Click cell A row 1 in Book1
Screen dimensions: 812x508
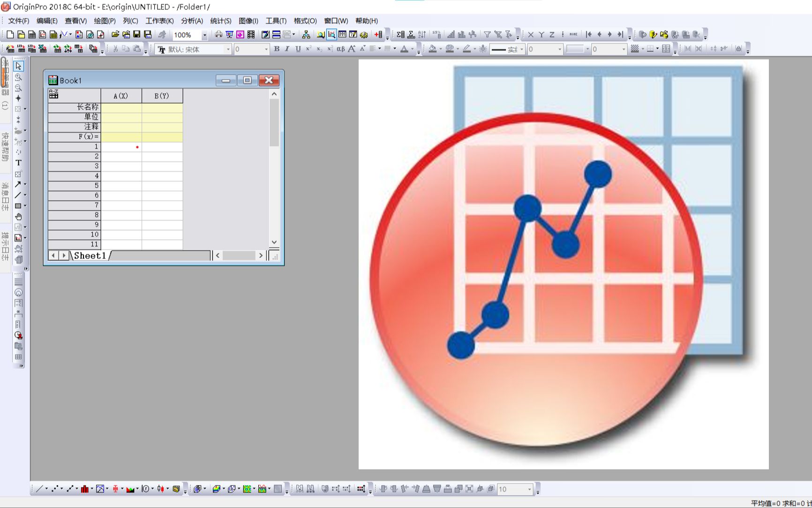tap(121, 147)
